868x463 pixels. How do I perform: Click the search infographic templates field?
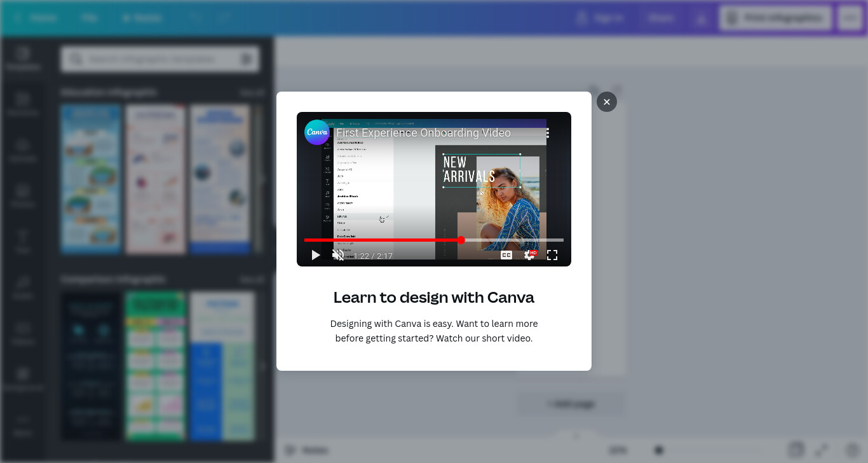pos(160,59)
